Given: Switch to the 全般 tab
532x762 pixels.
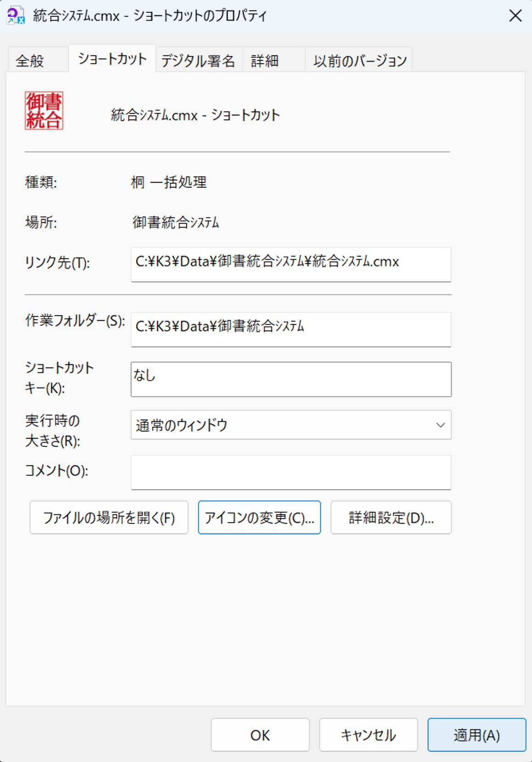Looking at the screenshot, I should (x=30, y=61).
